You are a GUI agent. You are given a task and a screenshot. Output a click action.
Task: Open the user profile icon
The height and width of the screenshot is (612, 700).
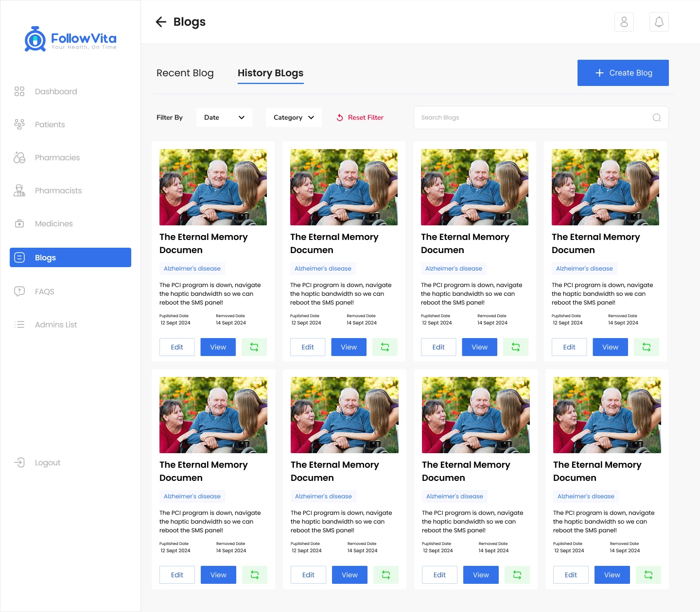[624, 22]
